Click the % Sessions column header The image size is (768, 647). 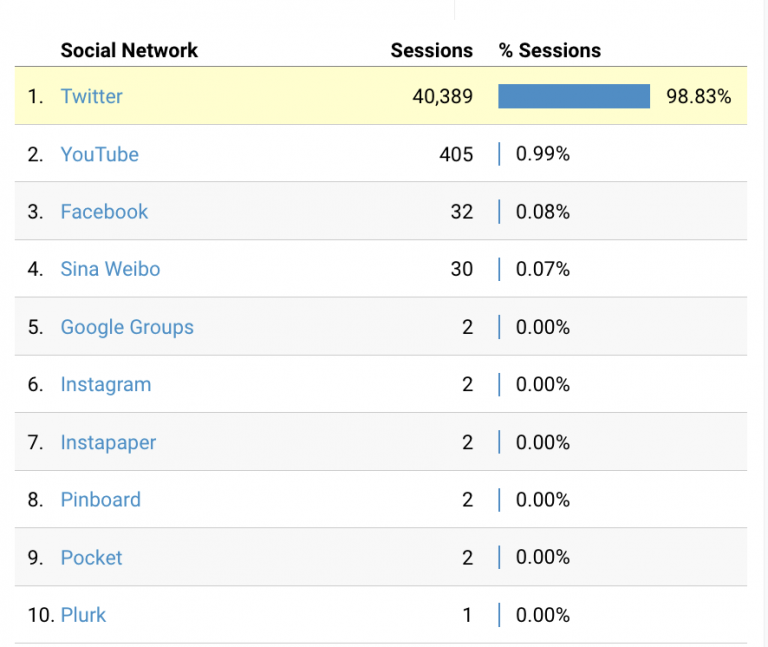coord(550,50)
